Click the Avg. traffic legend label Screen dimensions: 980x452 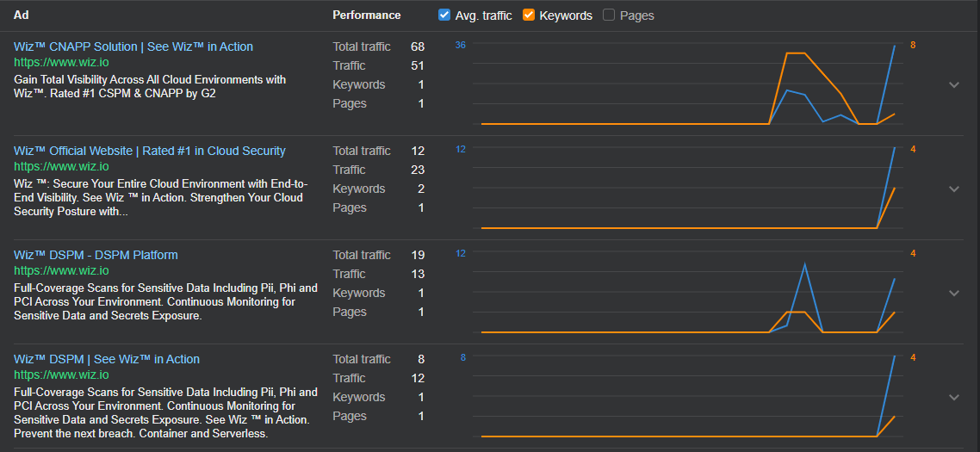483,15
